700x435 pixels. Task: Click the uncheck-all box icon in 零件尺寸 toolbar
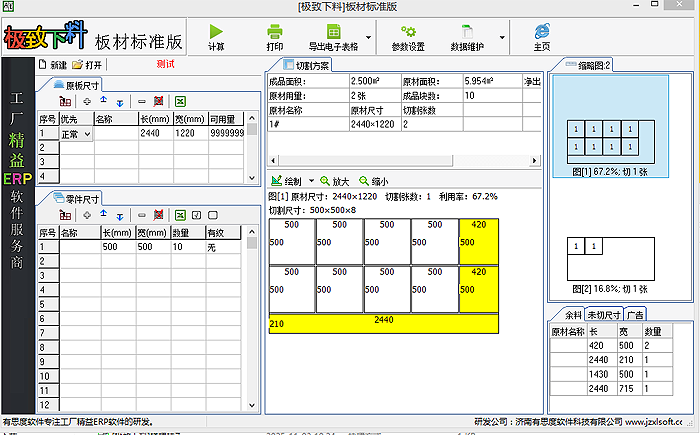click(x=212, y=215)
